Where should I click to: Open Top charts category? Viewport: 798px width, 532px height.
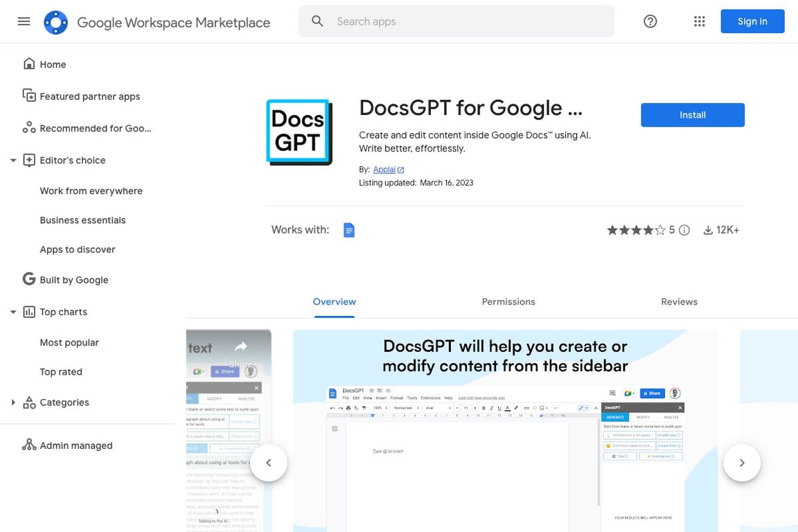tap(63, 312)
